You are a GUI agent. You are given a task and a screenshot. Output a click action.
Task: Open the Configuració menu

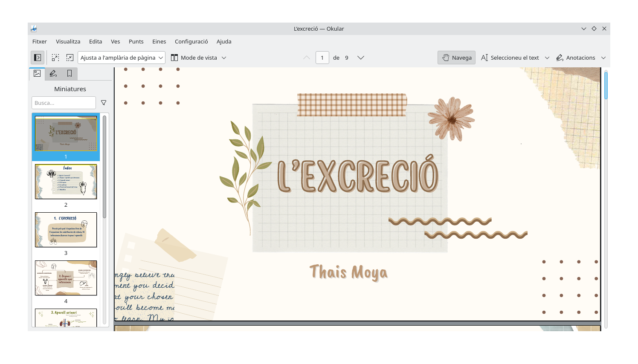click(191, 41)
